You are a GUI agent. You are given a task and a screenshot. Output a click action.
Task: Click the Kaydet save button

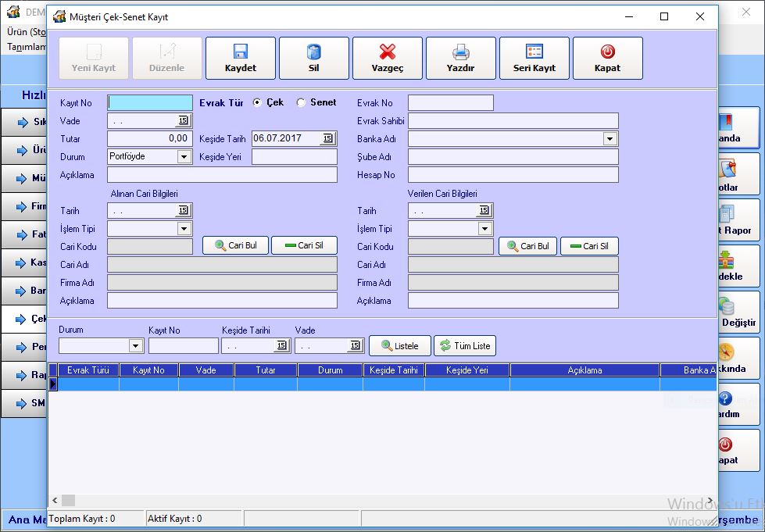click(x=241, y=58)
